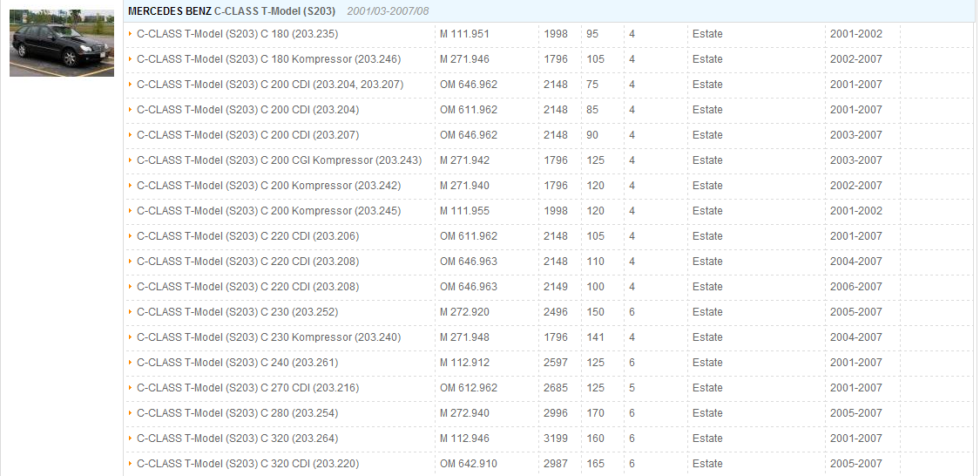Click displacement value 2996
Image resolution: width=980 pixels, height=476 pixels.
(x=556, y=413)
